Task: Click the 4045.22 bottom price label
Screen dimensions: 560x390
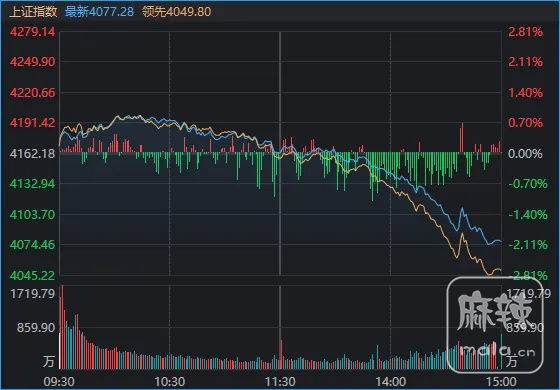Action: (32, 276)
